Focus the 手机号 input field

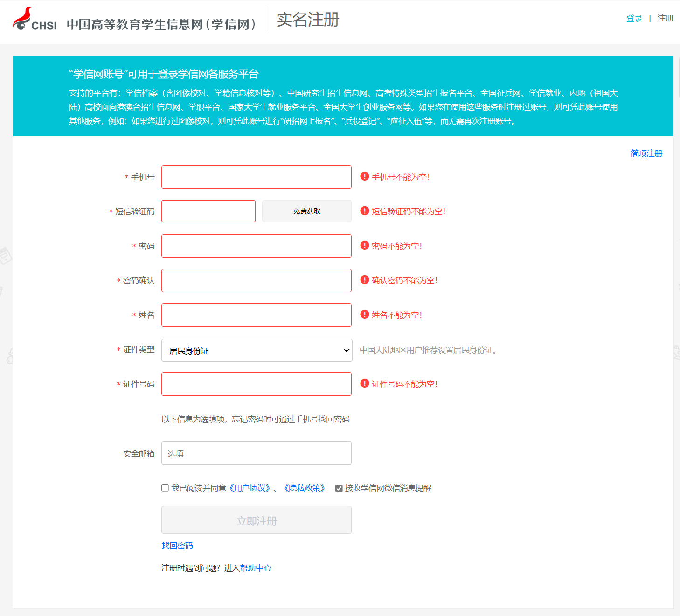tap(257, 177)
